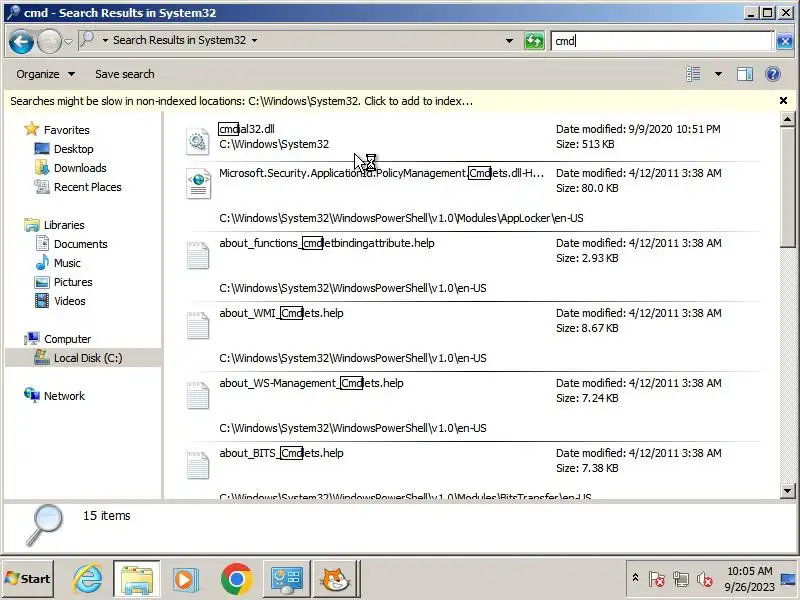Launch Windows Media Player from taskbar
This screenshot has width=800, height=600.
[185, 579]
